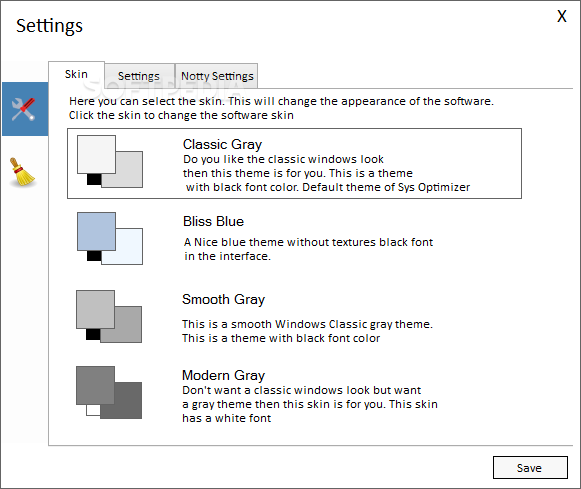The width and height of the screenshot is (581, 489).
Task: Select the Smooth Gray description text
Action: [307, 331]
